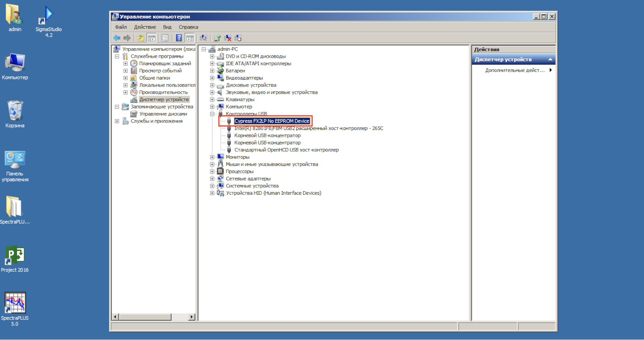Expand Службы и приложения node

[117, 121]
